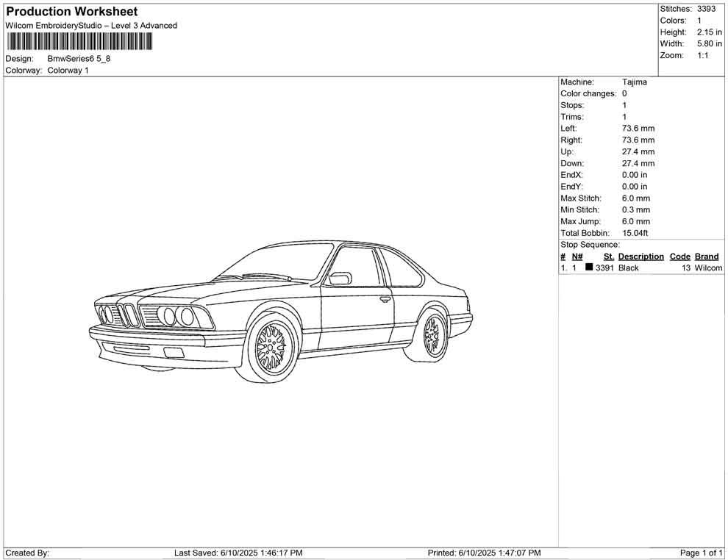Viewport: 728px width, 560px height.
Task: Click the Stops value
Action: tap(624, 105)
